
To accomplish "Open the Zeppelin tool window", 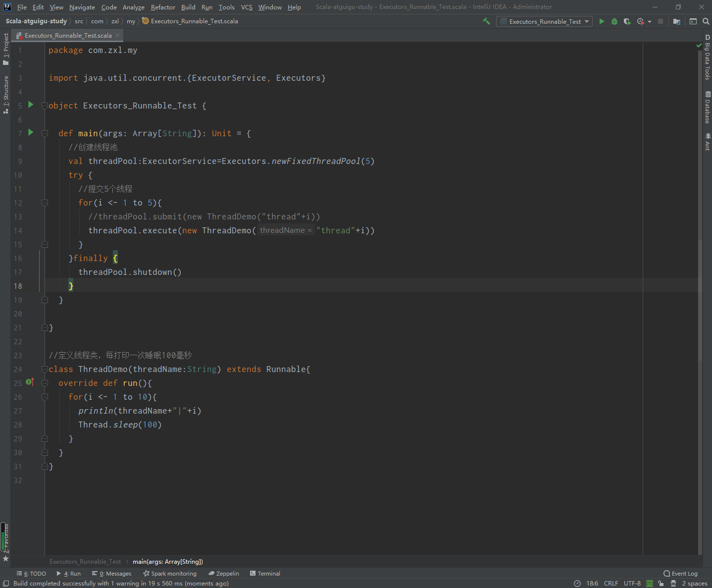I will pyautogui.click(x=224, y=574).
